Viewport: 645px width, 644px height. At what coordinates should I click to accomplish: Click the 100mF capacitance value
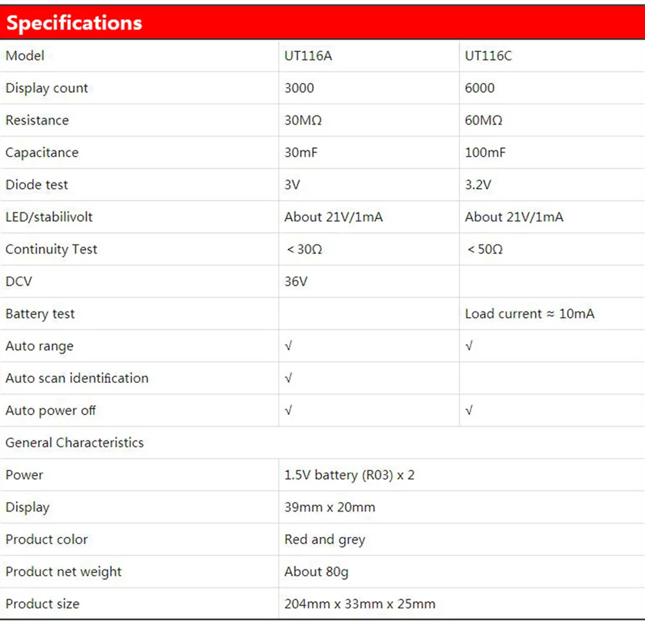pyautogui.click(x=485, y=153)
